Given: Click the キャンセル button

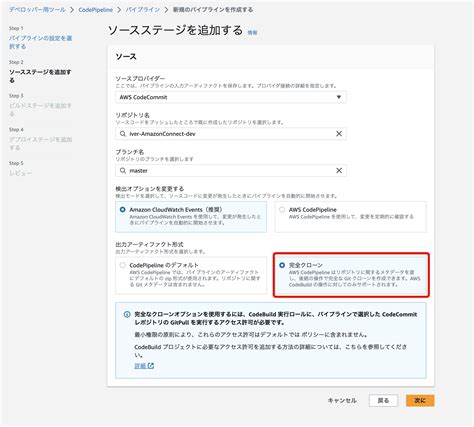Looking at the screenshot, I should tap(342, 401).
